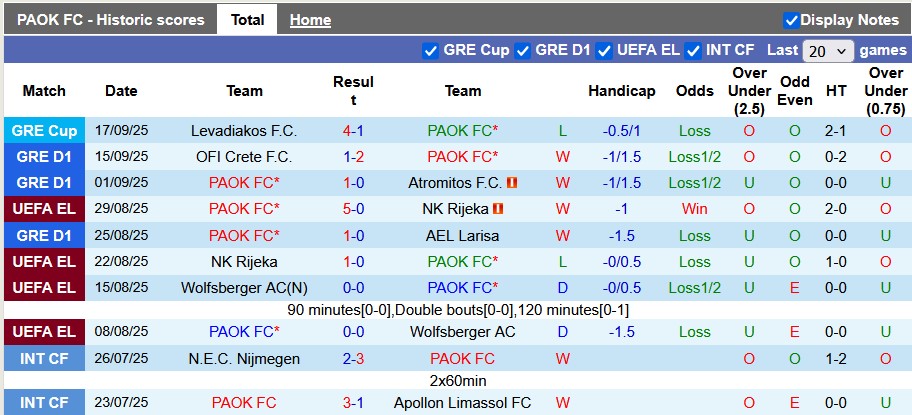Image resolution: width=912 pixels, height=415 pixels.
Task: Click the red card icon beside Atromitos F.C.
Action: [512, 183]
